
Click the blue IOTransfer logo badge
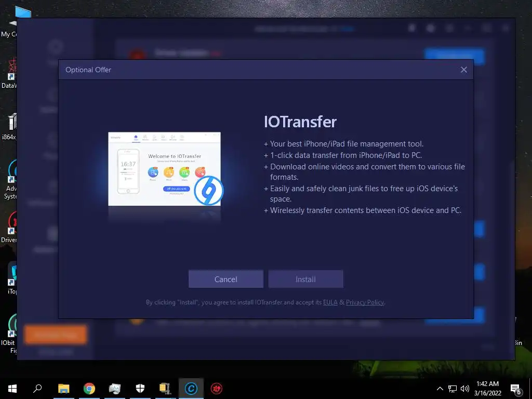coord(209,190)
